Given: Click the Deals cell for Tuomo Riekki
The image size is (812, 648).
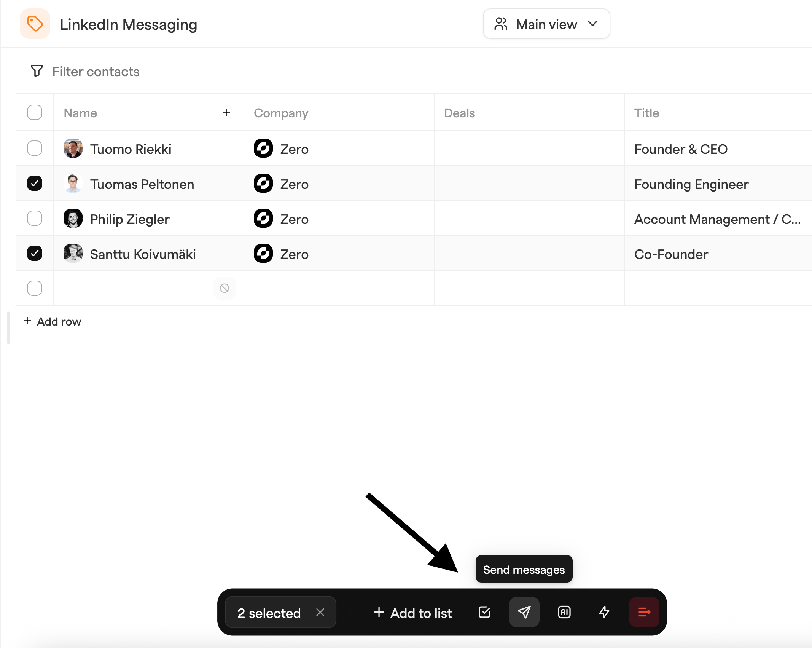Looking at the screenshot, I should tap(529, 148).
